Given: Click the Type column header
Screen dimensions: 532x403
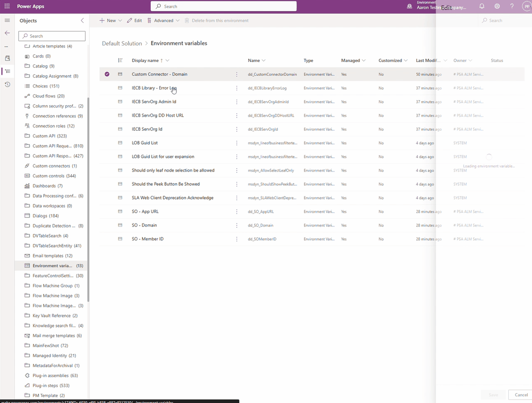Looking at the screenshot, I should 308,60.
